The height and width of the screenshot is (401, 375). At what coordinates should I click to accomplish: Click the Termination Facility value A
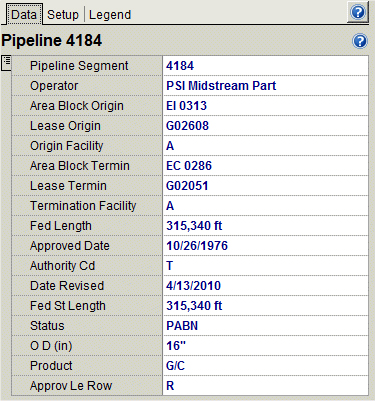[170, 206]
